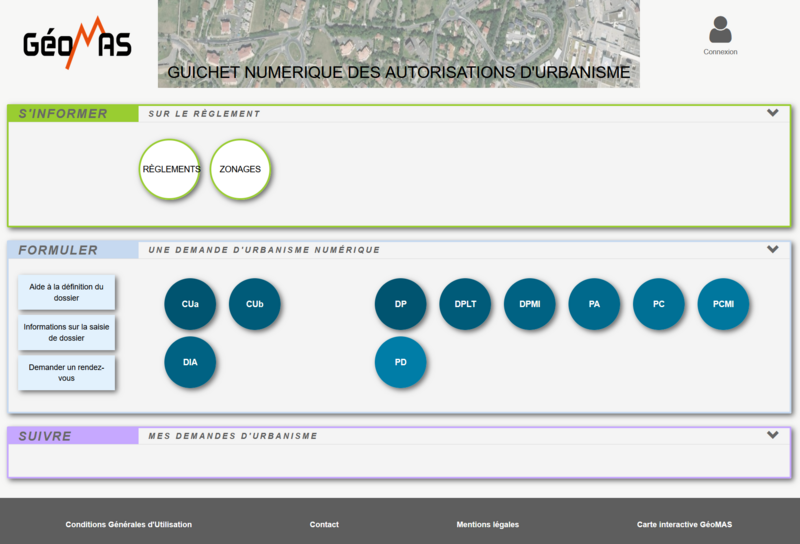
Task: Collapse the FORMULER section chevron
Action: pos(772,249)
